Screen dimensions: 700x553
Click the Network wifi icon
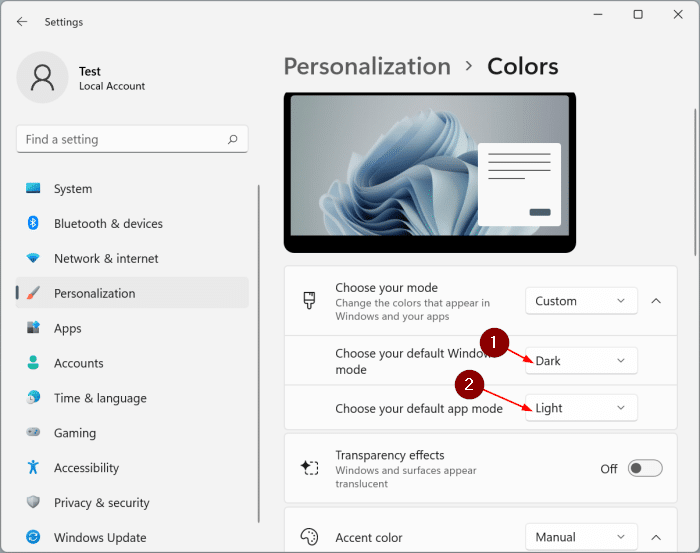[x=33, y=258]
